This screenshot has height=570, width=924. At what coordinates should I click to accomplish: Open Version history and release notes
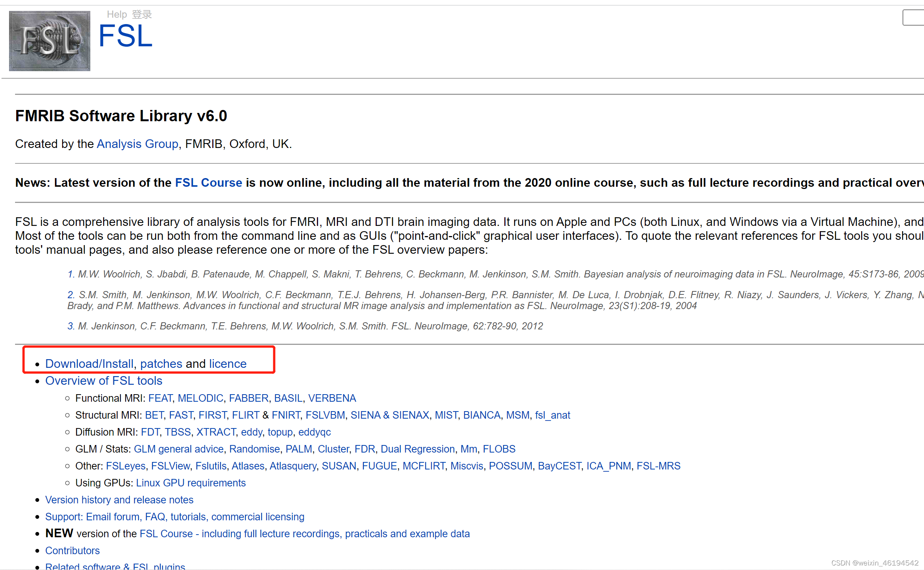click(119, 500)
